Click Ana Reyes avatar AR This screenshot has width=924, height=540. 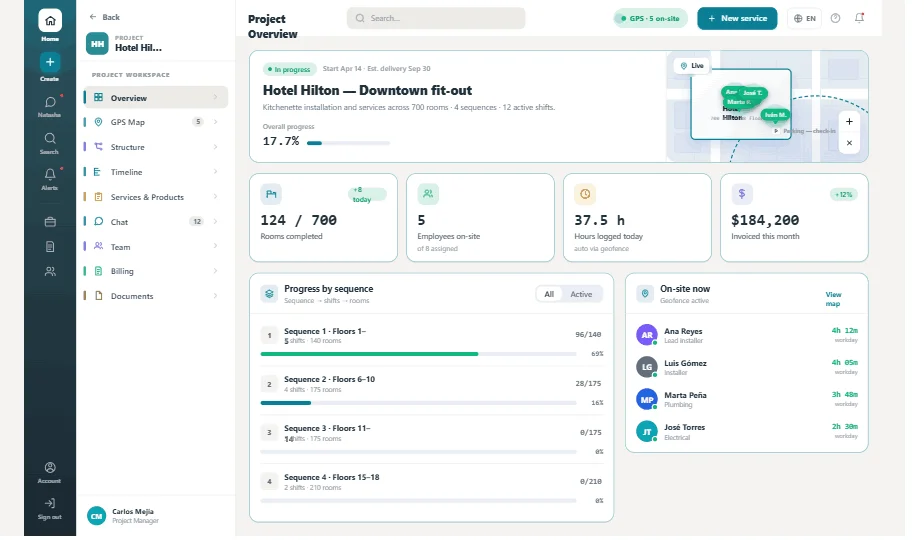pyautogui.click(x=647, y=335)
